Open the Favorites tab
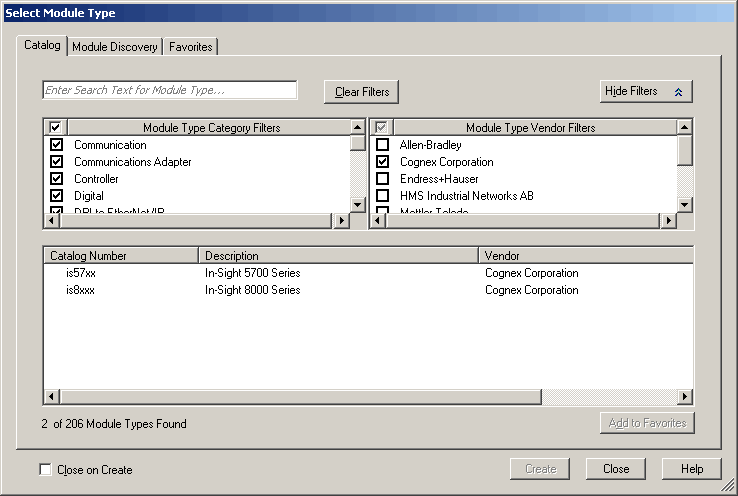This screenshot has height=496, width=738. (190, 47)
